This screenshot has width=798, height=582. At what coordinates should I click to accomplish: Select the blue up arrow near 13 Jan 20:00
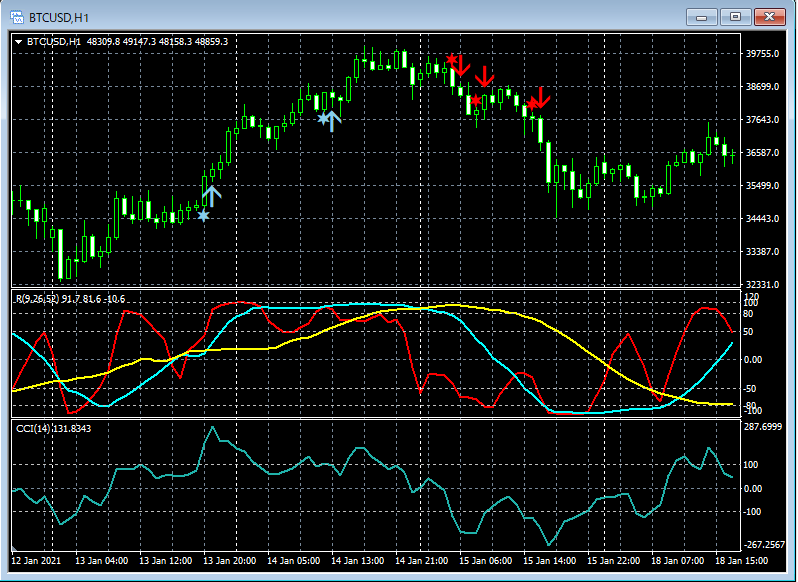click(x=211, y=195)
